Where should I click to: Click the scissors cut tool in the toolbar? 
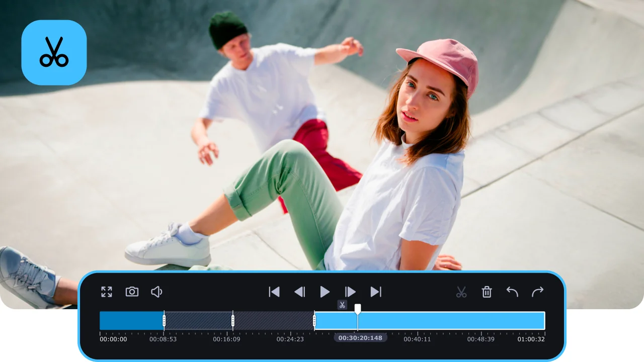[461, 292]
